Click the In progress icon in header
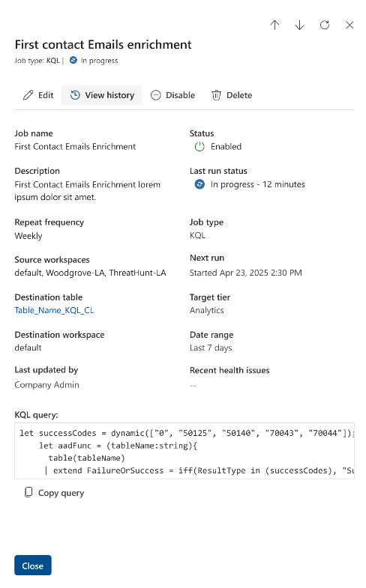The height and width of the screenshot is (588, 366). pyautogui.click(x=73, y=60)
